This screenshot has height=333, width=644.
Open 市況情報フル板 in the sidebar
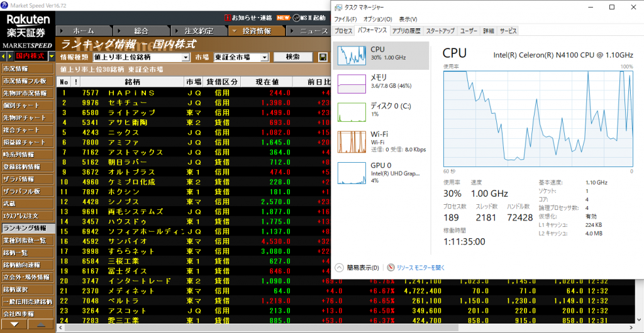28,81
